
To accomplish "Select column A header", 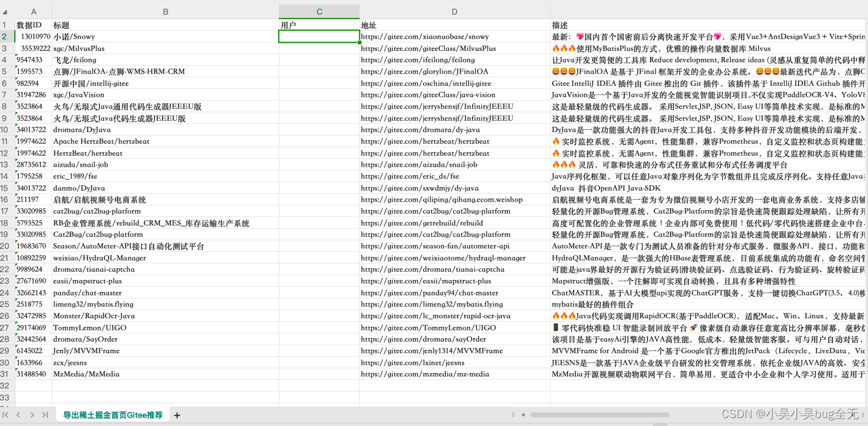I will 33,12.
